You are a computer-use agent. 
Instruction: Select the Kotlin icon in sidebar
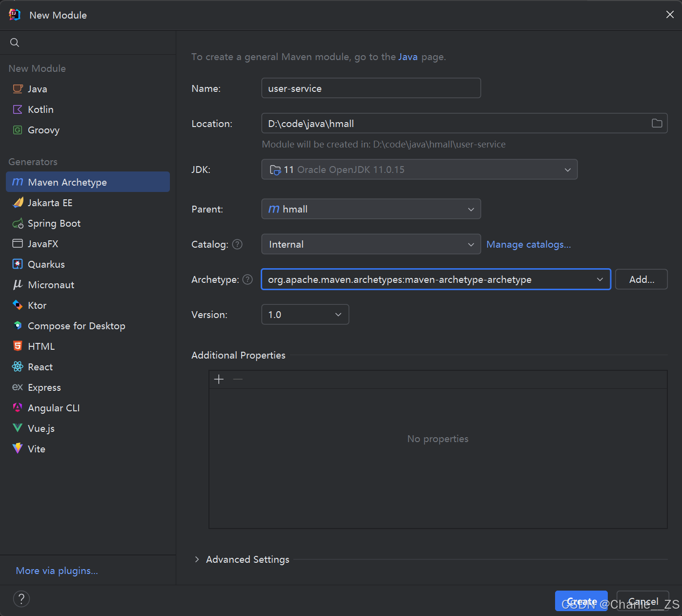point(18,109)
